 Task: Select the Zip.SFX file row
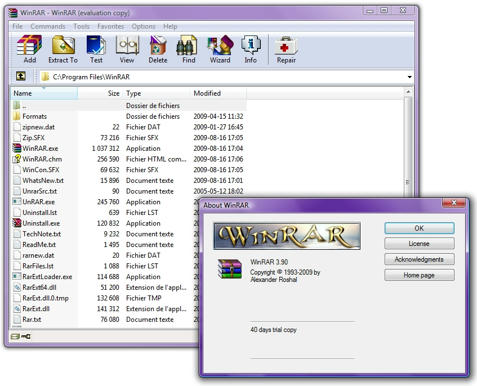pos(129,137)
